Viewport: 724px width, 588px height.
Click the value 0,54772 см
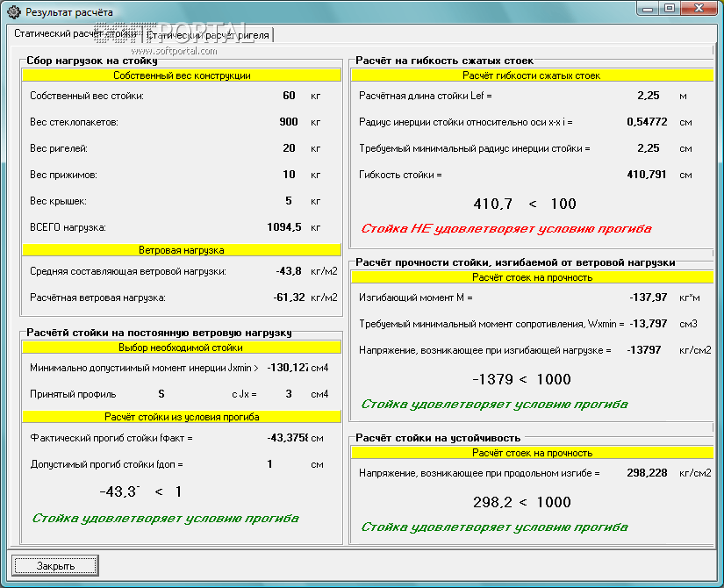[x=647, y=122]
